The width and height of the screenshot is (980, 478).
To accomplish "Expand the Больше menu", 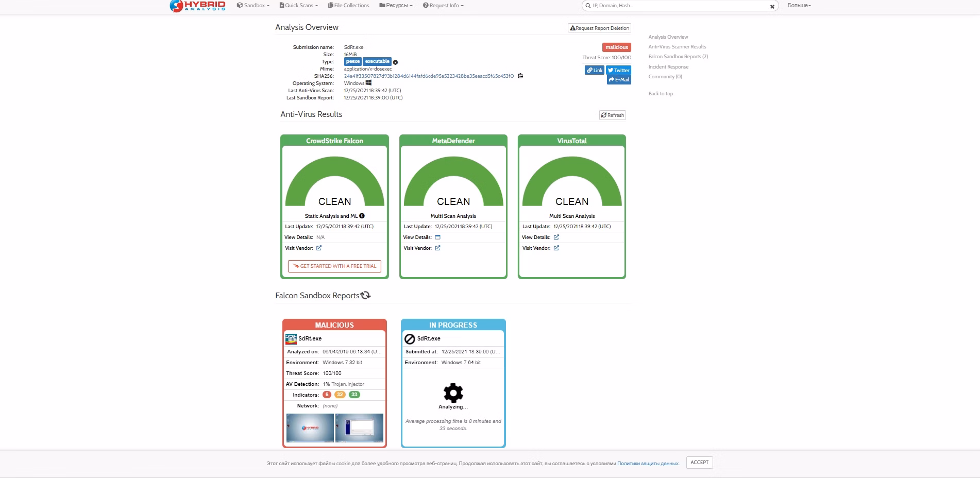I will [799, 6].
